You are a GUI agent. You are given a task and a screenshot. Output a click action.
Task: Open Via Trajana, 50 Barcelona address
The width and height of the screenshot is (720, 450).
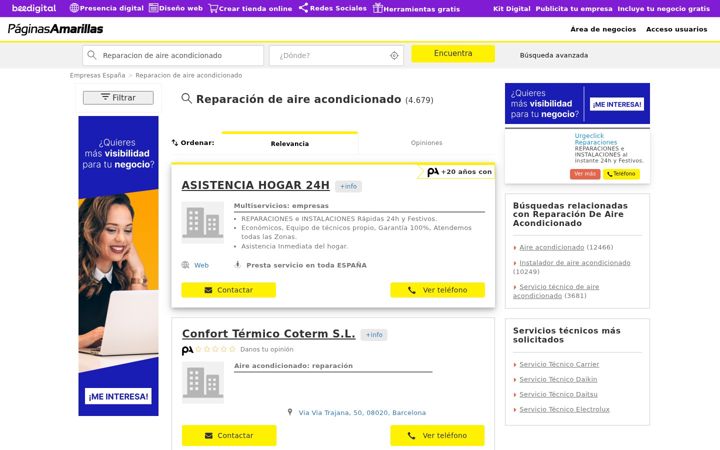point(362,412)
